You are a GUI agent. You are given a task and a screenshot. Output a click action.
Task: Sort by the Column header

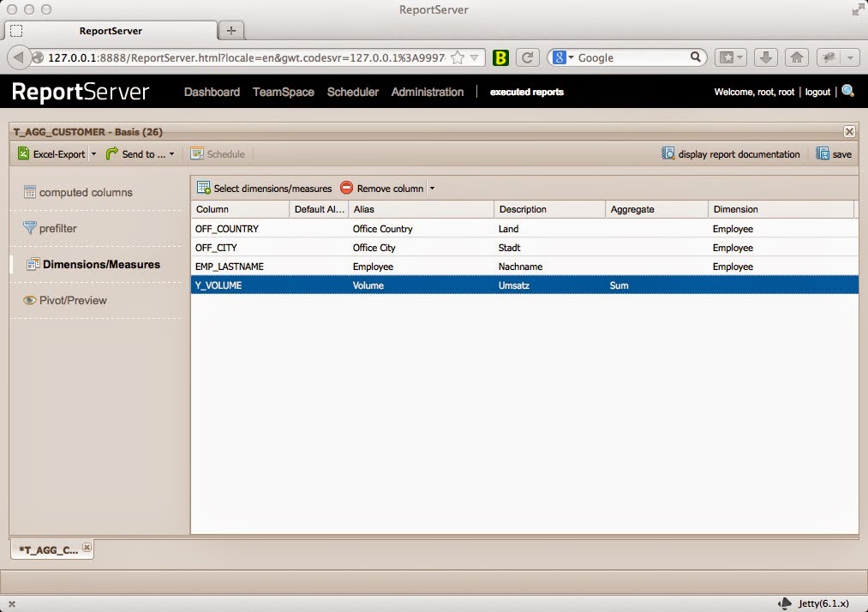(x=240, y=209)
